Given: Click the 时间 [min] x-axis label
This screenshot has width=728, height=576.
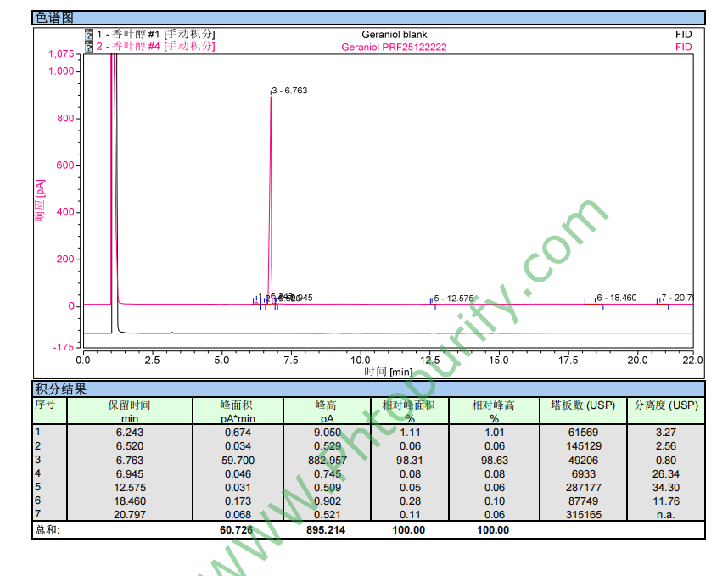Looking at the screenshot, I should pyautogui.click(x=388, y=372).
